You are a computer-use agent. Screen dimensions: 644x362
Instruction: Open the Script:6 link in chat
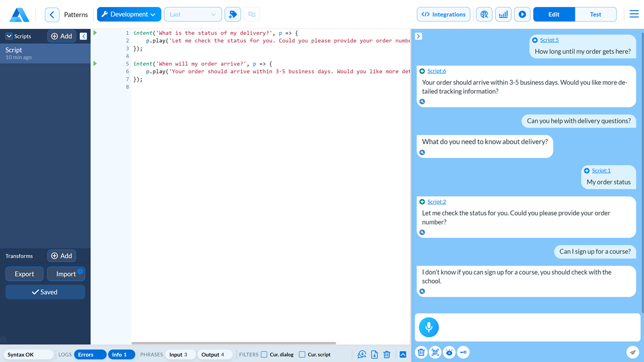click(x=436, y=71)
